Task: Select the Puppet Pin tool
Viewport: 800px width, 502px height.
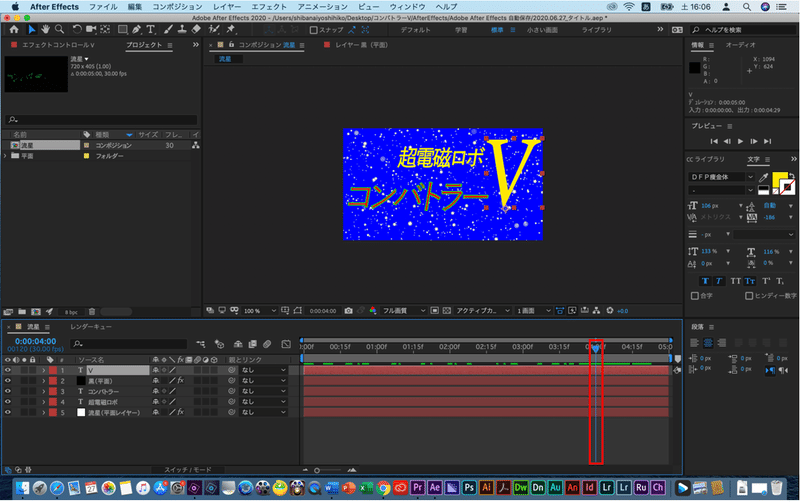Action: [231, 30]
